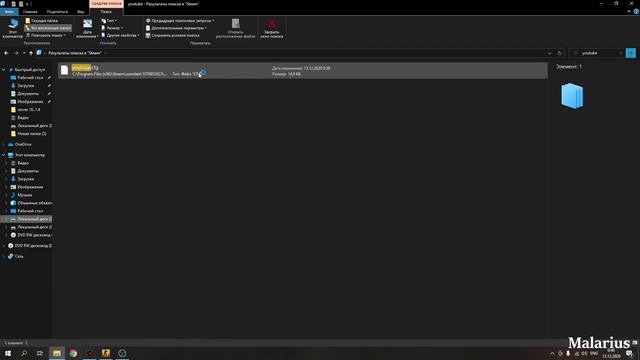The width and height of the screenshot is (640, 360).
Task: Collapse Этот компьютер tree node
Action: coord(4,155)
